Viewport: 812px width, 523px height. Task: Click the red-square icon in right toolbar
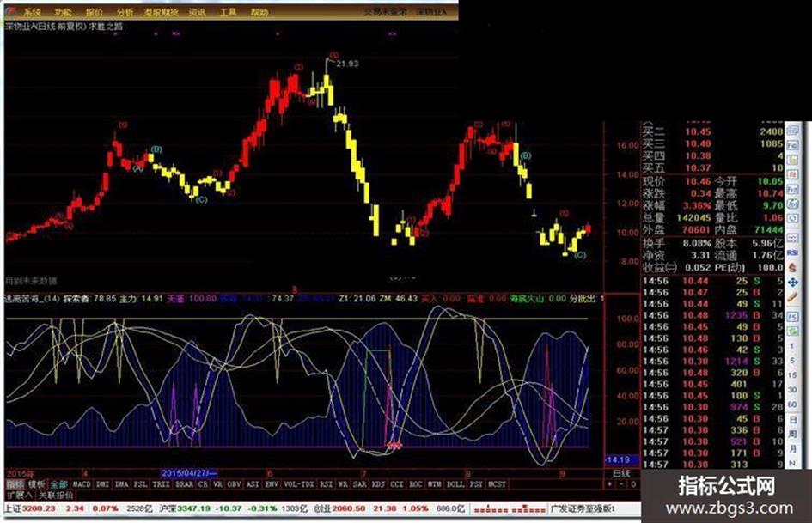(x=793, y=174)
